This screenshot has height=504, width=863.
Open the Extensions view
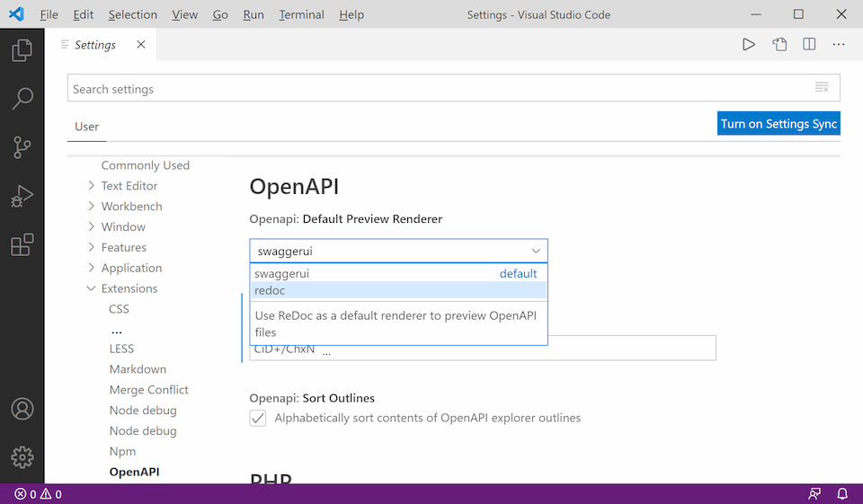[22, 244]
